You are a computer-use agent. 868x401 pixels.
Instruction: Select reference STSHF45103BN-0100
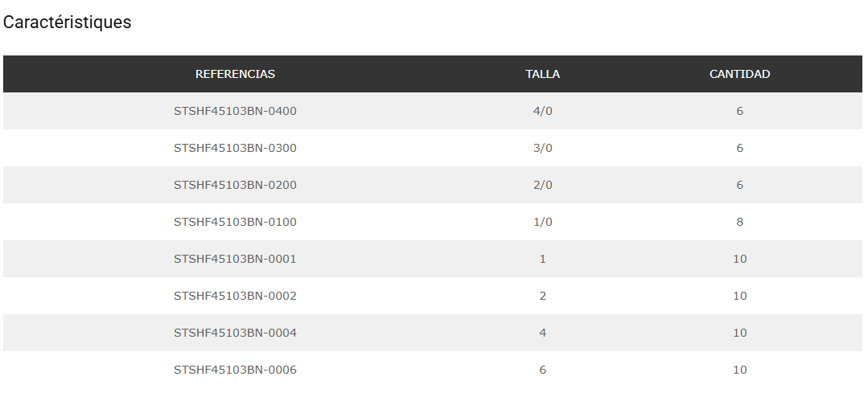235,222
